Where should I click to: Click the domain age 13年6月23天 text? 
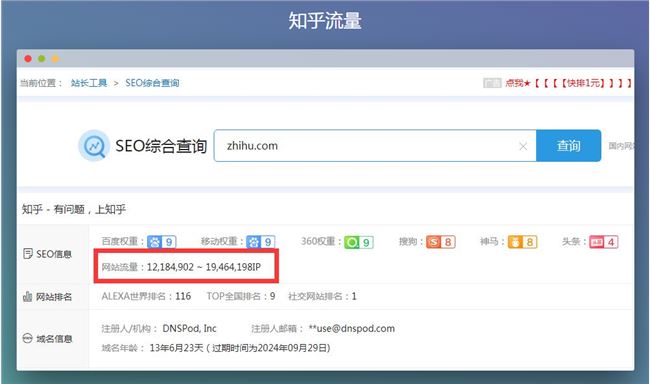point(177,348)
